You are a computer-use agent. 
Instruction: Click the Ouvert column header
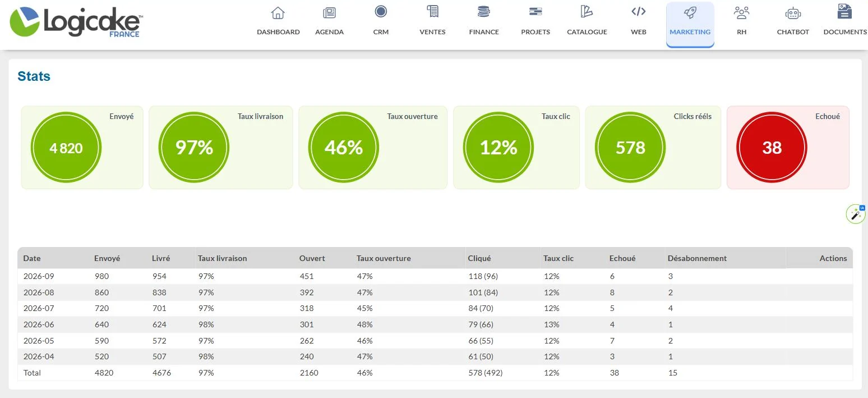[x=312, y=258]
